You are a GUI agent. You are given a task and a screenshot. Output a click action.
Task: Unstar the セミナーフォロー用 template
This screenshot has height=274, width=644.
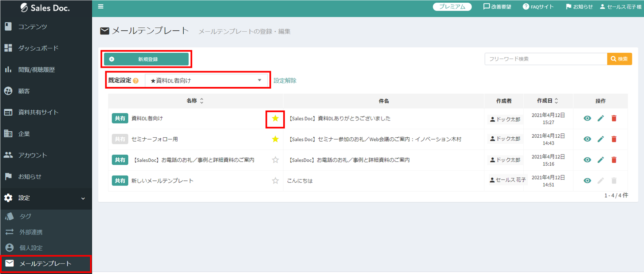(x=275, y=139)
